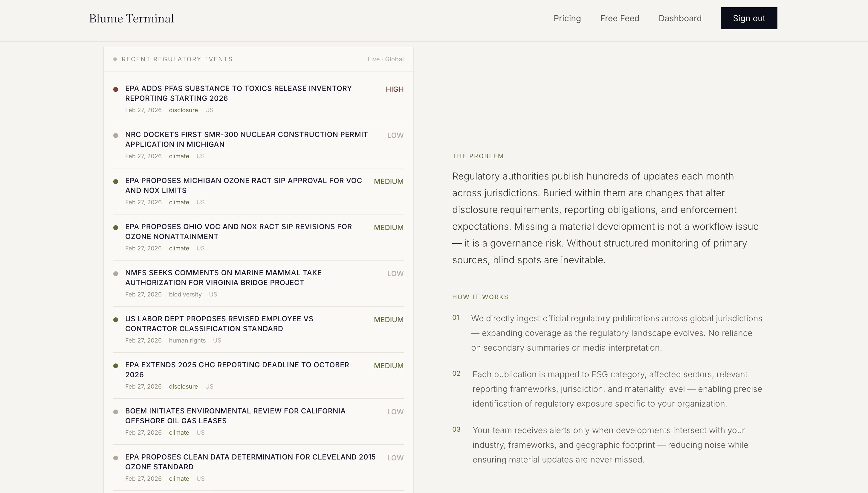Select the climate tag under the NRC event
This screenshot has width=868, height=493.
pyautogui.click(x=179, y=156)
